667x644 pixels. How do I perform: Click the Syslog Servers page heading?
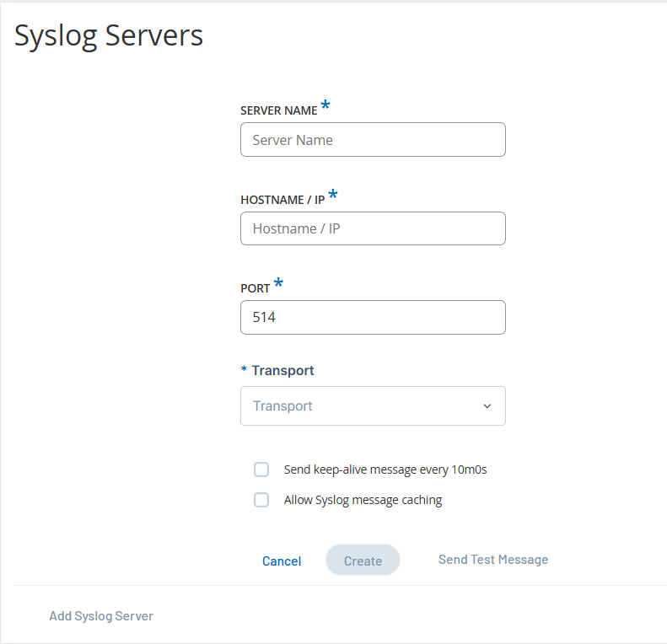click(109, 35)
